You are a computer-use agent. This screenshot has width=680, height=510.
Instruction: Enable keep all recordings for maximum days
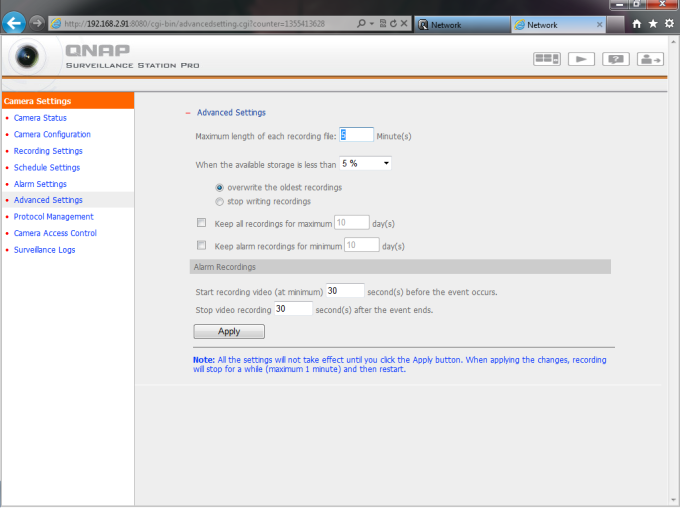pos(201,223)
